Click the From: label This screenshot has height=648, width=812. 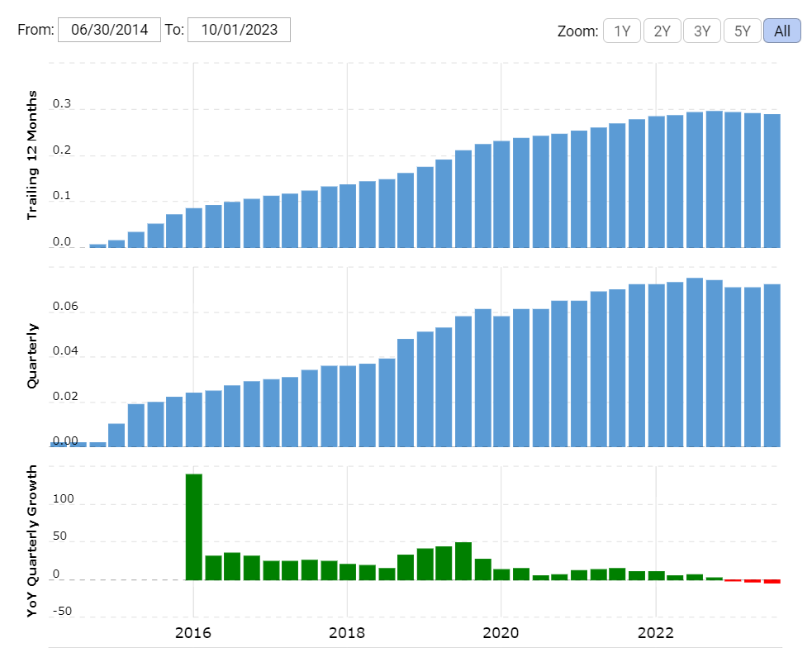click(x=36, y=30)
